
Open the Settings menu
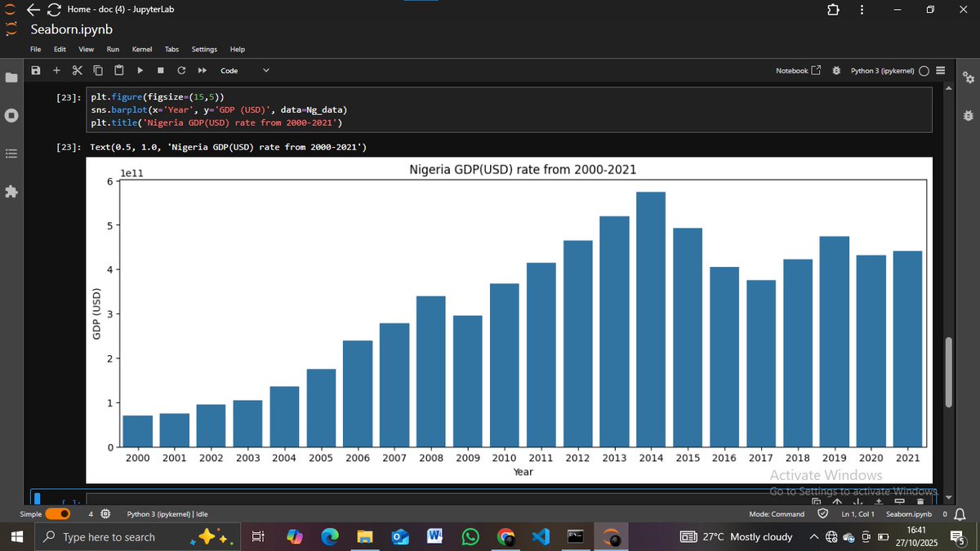tap(203, 49)
